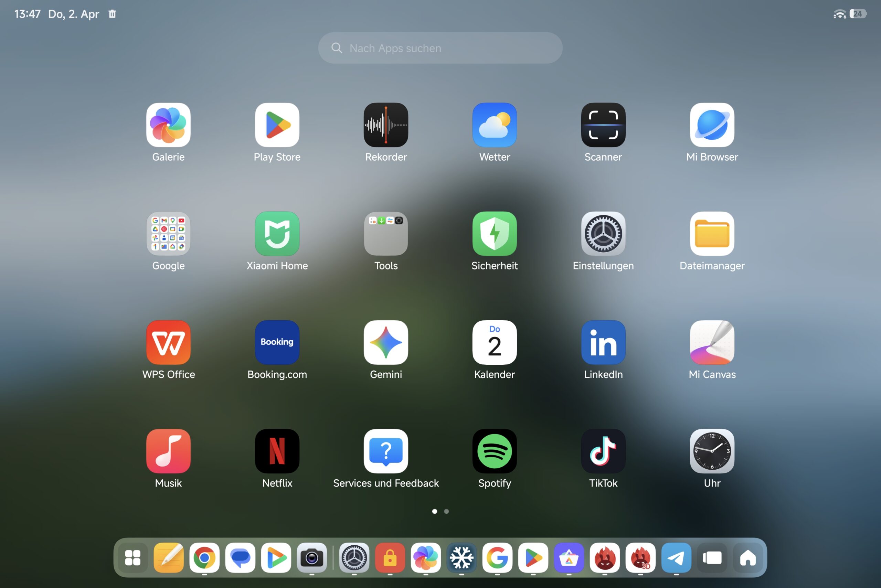881x588 pixels.
Task: Expand the Tools folder
Action: click(385, 234)
